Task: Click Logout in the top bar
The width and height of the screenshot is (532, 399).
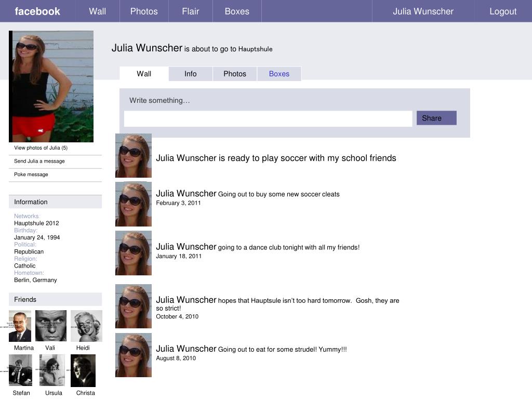Action: click(503, 11)
